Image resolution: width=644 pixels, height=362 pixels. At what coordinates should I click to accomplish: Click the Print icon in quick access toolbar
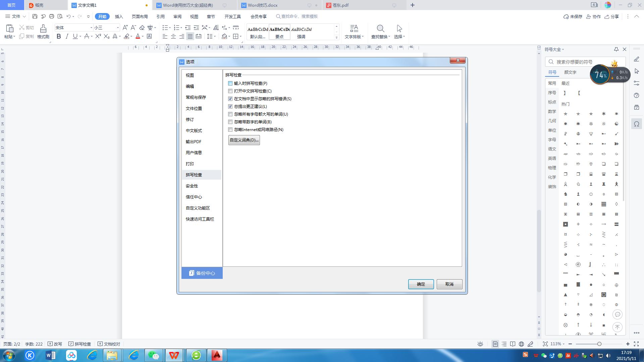pos(52,16)
